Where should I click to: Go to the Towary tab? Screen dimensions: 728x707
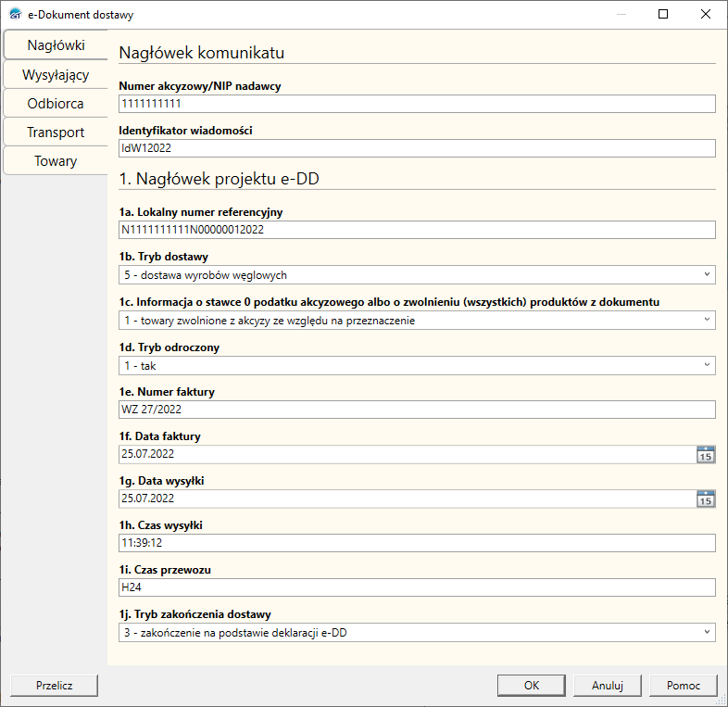point(56,161)
